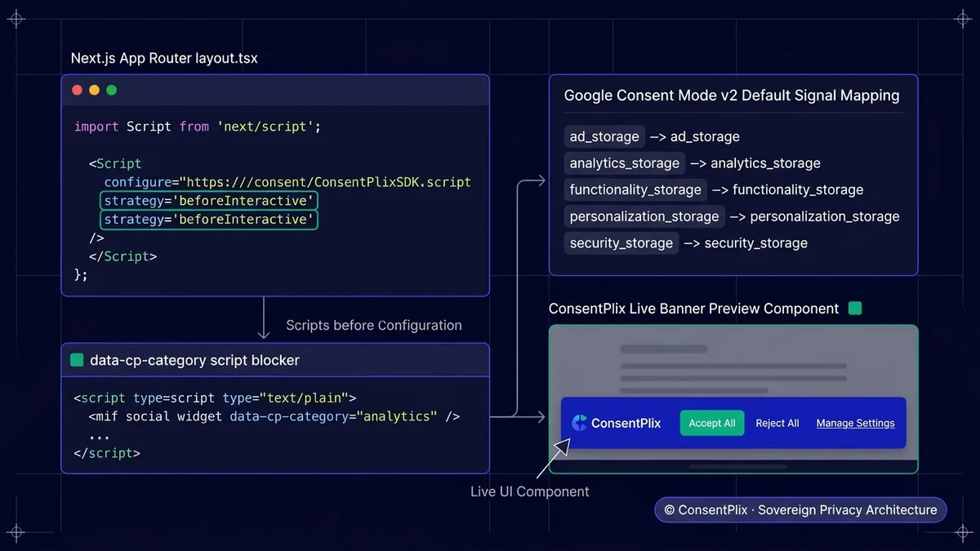Click the data-cp-category script blocker title
The image size is (980, 551).
click(194, 360)
